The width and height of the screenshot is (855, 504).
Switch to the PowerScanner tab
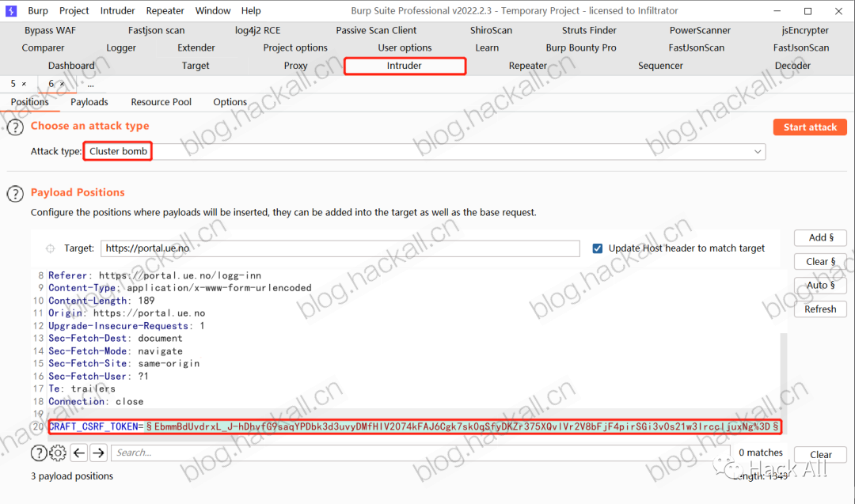[x=700, y=31]
